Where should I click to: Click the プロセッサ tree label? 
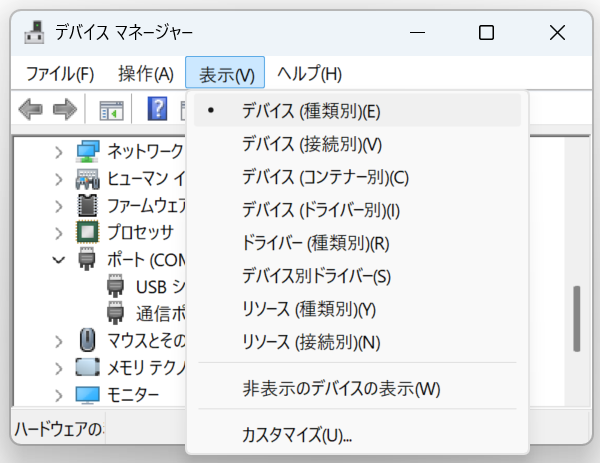140,232
